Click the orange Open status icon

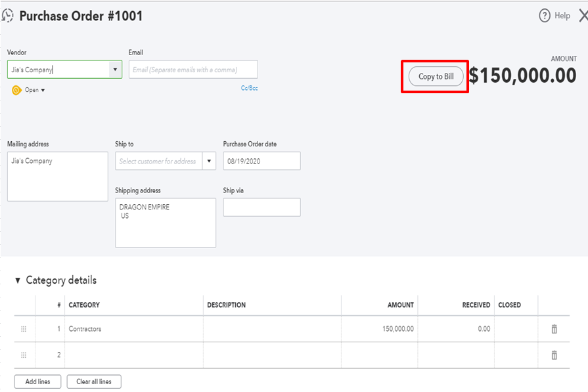click(x=16, y=90)
